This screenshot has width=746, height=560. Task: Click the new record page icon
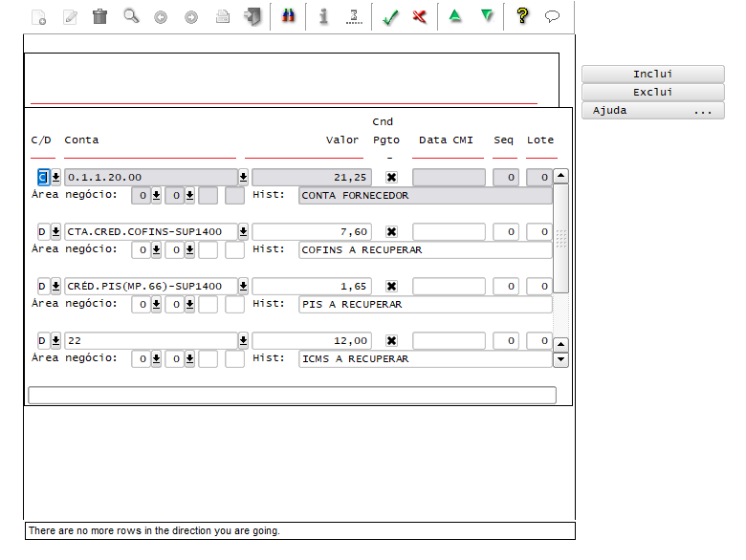pos(38,17)
